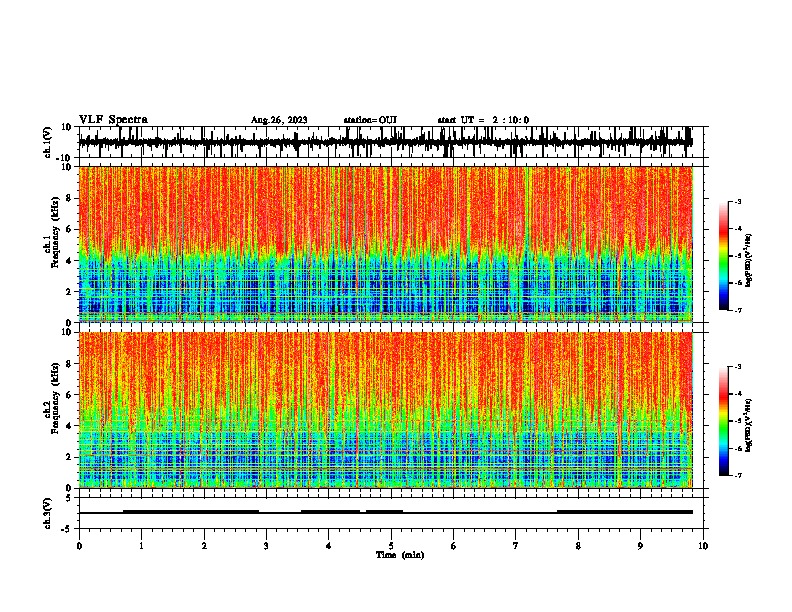Click the "8" kHz tick of ch.2 spectrogram
Viewport: 792px width, 612px height.
click(x=69, y=364)
